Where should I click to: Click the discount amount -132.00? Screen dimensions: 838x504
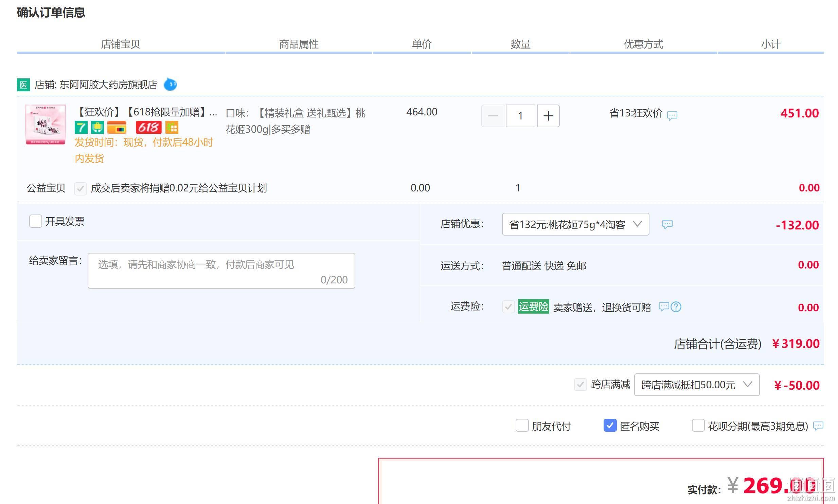click(797, 225)
